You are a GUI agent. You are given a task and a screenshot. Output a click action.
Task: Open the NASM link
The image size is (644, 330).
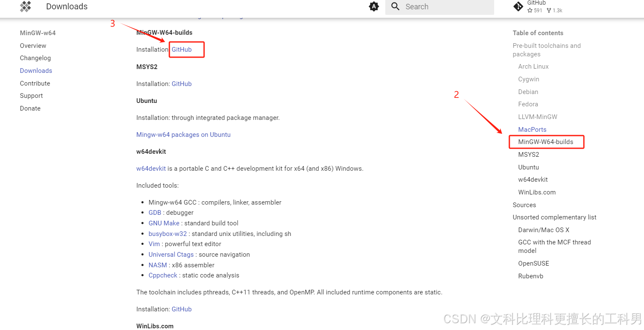(x=158, y=265)
